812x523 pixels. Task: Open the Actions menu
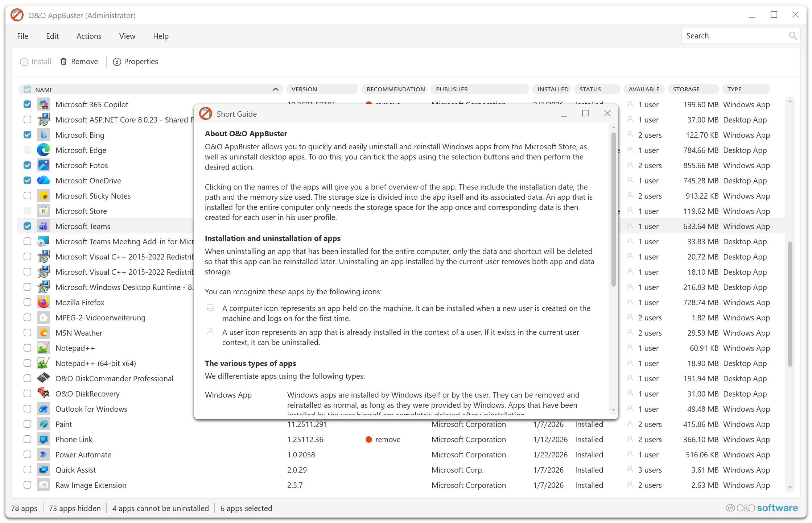pyautogui.click(x=89, y=36)
